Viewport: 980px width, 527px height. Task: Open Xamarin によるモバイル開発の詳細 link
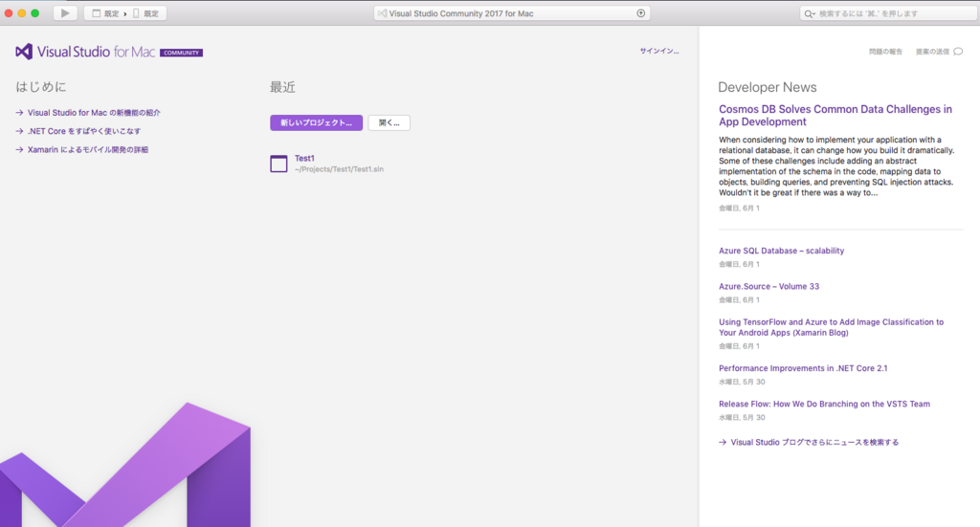tap(87, 150)
